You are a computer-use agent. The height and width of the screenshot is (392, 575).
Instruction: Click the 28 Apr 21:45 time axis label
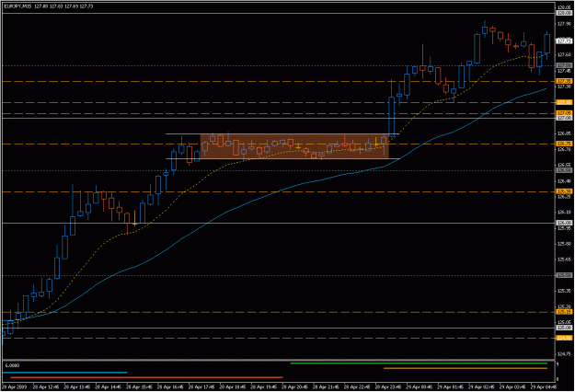327,386
